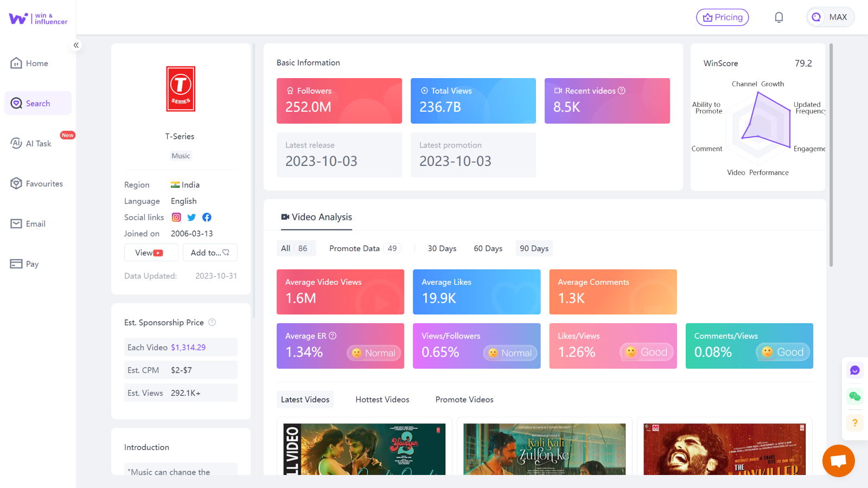This screenshot has height=488, width=868.
Task: Open the Kali Kali Zulfon Ke video thumbnail
Action: tap(544, 450)
